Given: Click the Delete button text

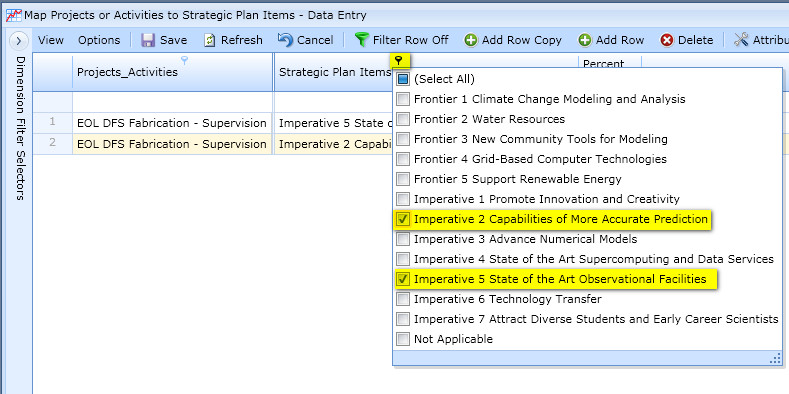Looking at the screenshot, I should [695, 40].
